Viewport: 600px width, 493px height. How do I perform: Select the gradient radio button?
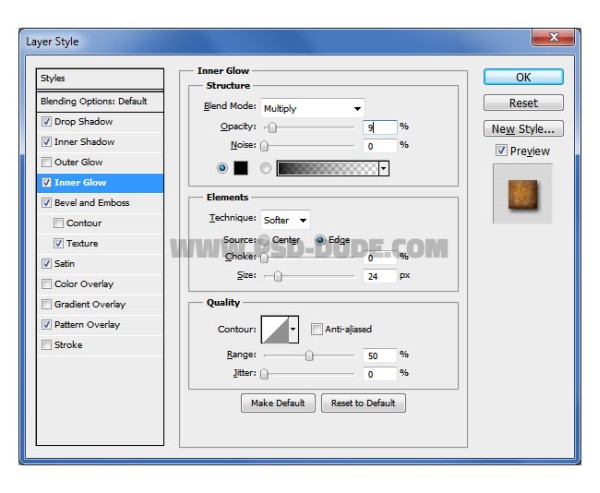coord(265,168)
